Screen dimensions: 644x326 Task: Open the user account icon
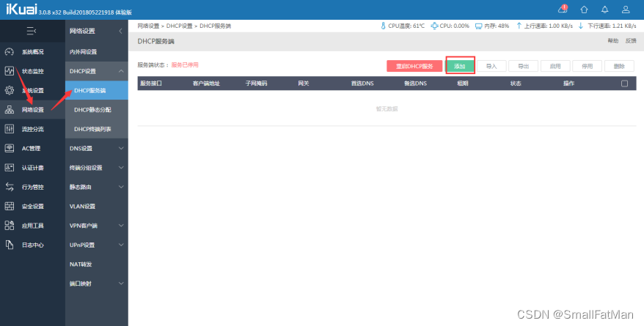(x=626, y=10)
